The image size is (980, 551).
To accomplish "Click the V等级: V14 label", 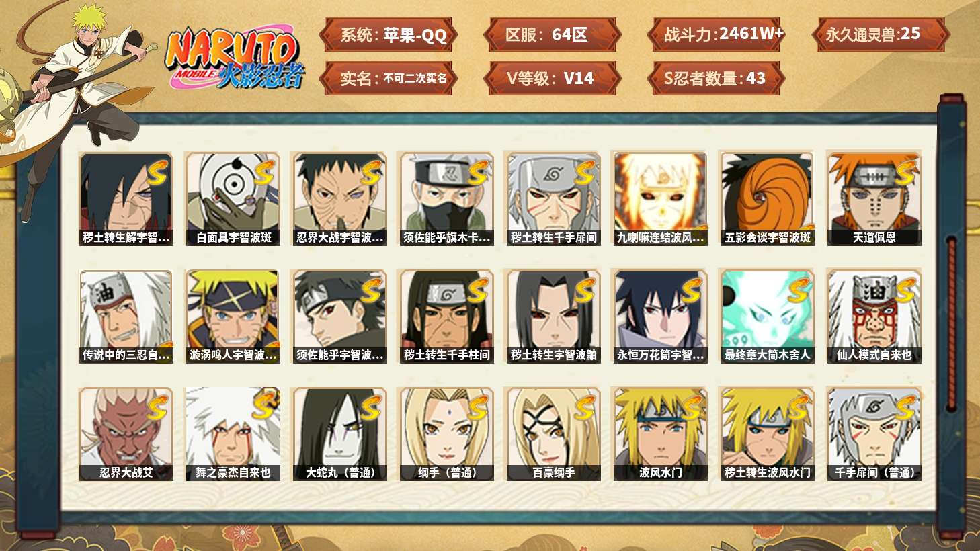I will 551,79.
